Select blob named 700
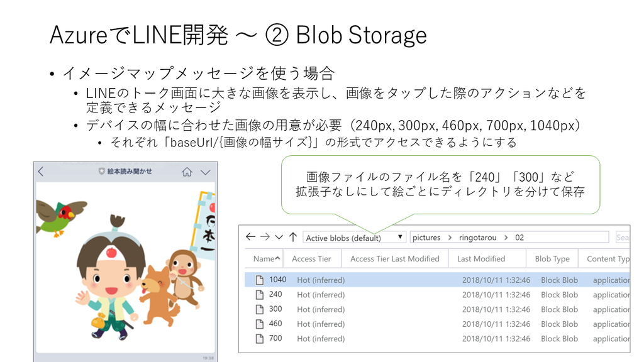This screenshot has width=644, height=362. [275, 338]
